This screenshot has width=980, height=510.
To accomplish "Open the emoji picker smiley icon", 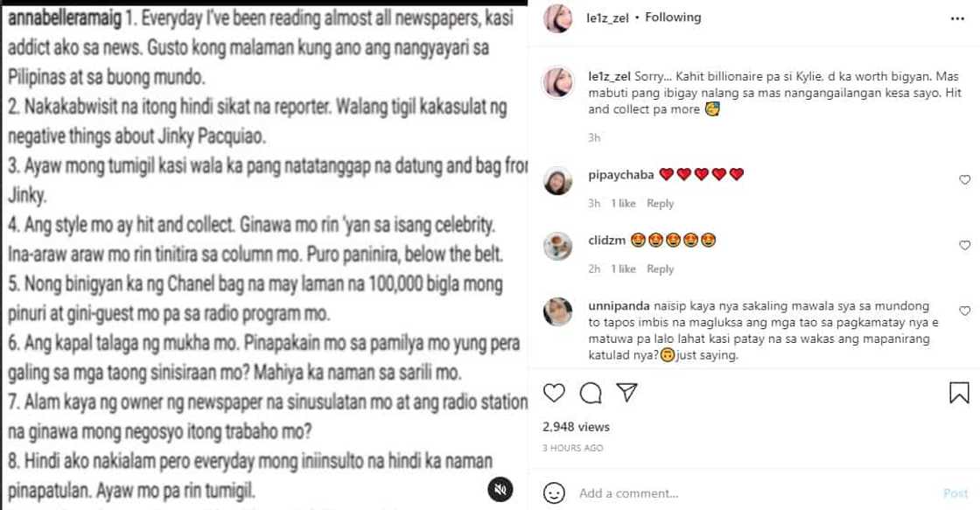I will coord(554,493).
